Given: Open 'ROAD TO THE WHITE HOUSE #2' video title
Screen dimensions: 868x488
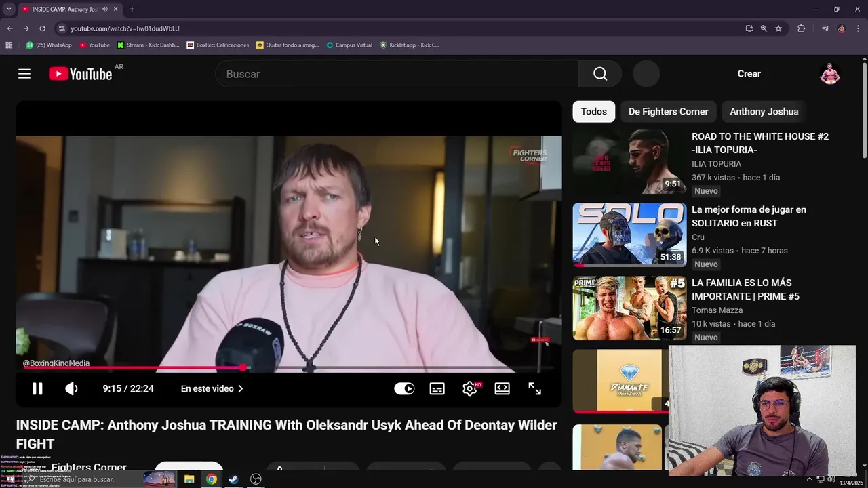Looking at the screenshot, I should (x=760, y=143).
